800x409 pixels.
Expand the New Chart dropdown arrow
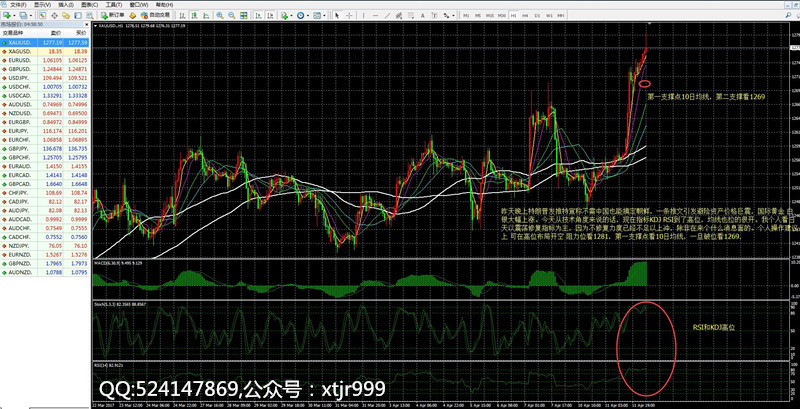click(x=14, y=15)
